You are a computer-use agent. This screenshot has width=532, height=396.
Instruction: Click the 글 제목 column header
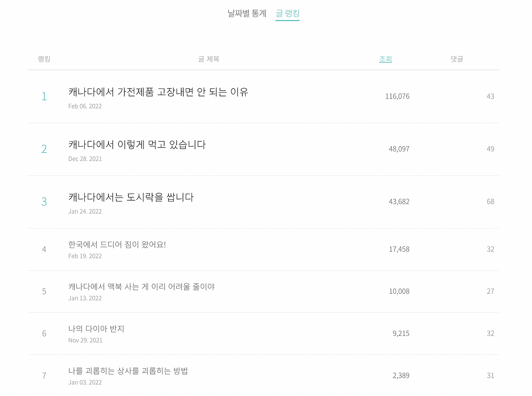pyautogui.click(x=209, y=59)
